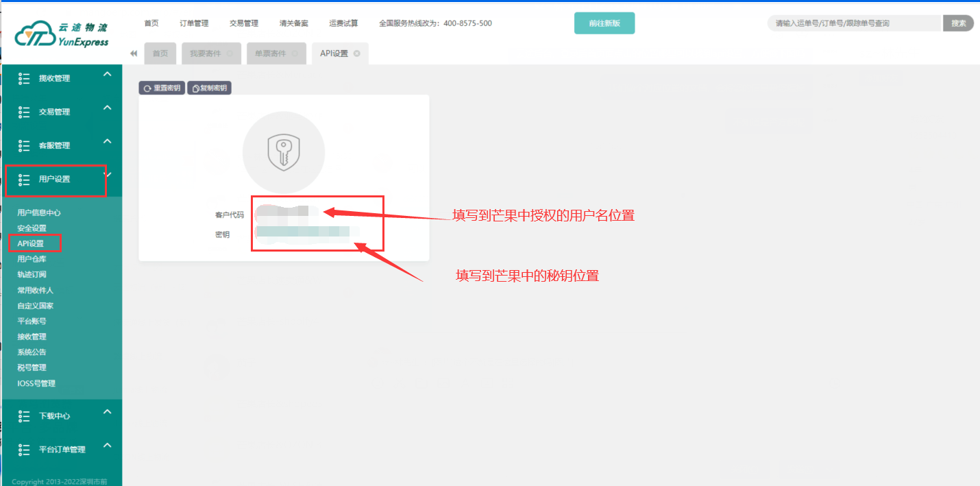Click the hotline text 400-8575-500
The height and width of the screenshot is (486, 980).
468,23
